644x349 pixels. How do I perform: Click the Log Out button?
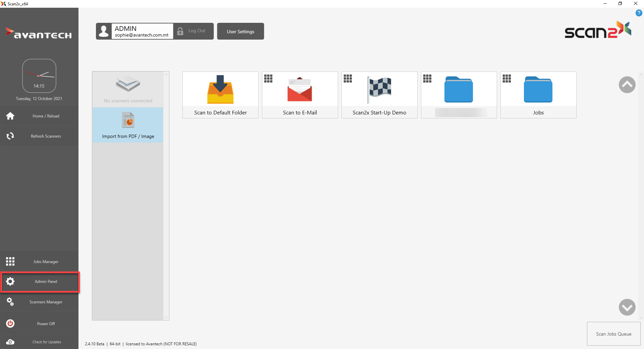(x=193, y=31)
